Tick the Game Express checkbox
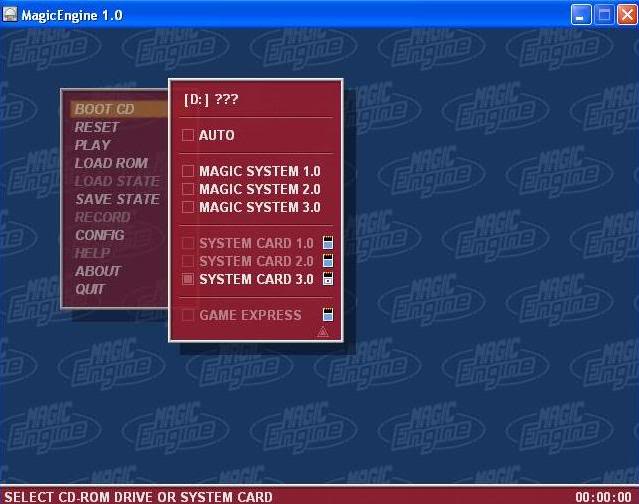Viewport: 639px width, 504px height. [x=188, y=315]
